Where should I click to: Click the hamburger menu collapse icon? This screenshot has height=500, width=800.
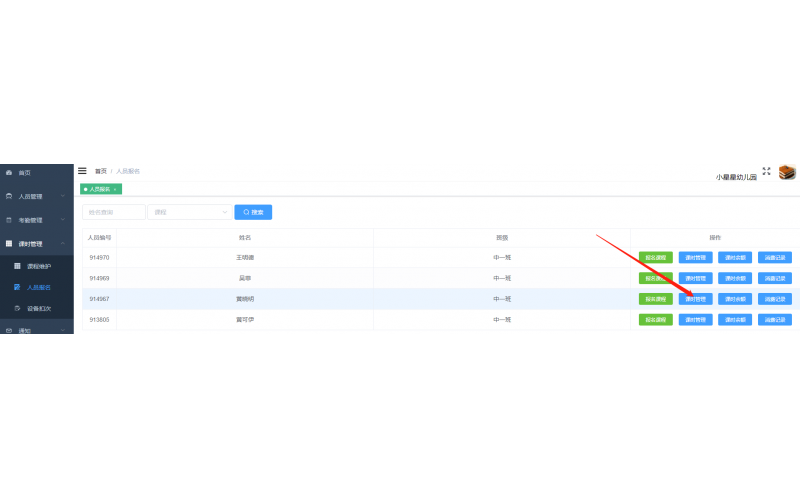click(x=82, y=171)
